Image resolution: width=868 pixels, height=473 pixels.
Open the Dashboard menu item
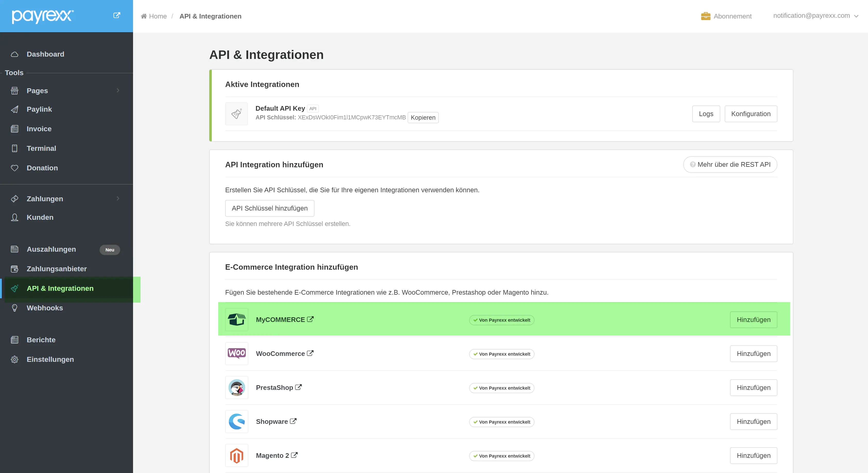point(46,54)
